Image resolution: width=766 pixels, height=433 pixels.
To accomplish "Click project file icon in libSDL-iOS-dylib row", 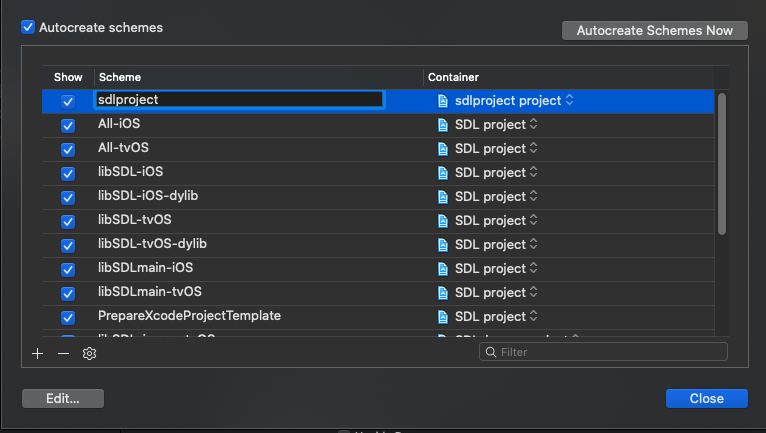I will pos(443,196).
